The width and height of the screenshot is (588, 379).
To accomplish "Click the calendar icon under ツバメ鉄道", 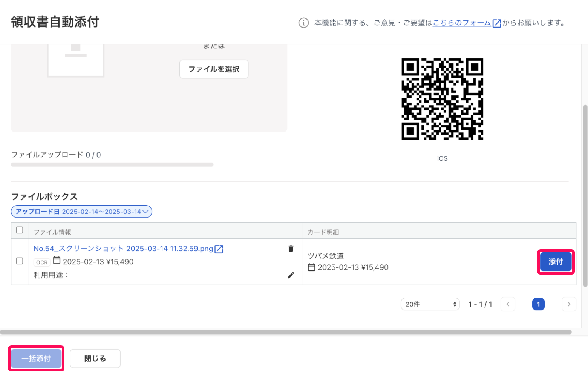I will pyautogui.click(x=312, y=267).
